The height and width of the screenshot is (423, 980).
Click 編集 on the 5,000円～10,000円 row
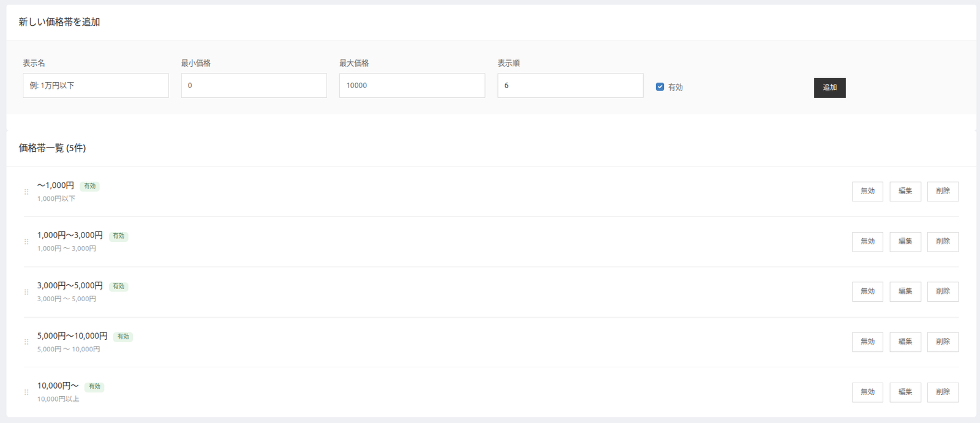(905, 342)
